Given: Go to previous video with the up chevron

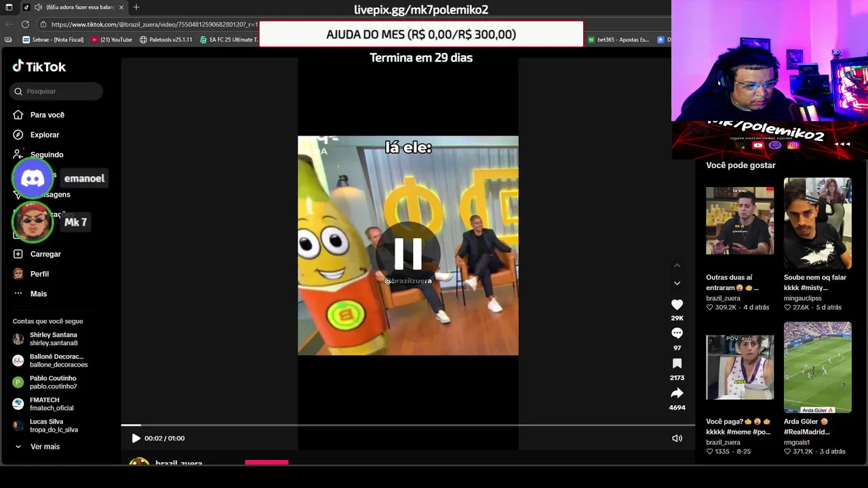Looking at the screenshot, I should click(677, 266).
